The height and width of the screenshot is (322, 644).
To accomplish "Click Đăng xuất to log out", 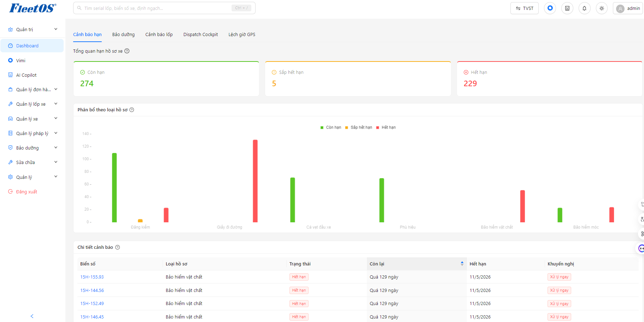I will (x=32, y=192).
